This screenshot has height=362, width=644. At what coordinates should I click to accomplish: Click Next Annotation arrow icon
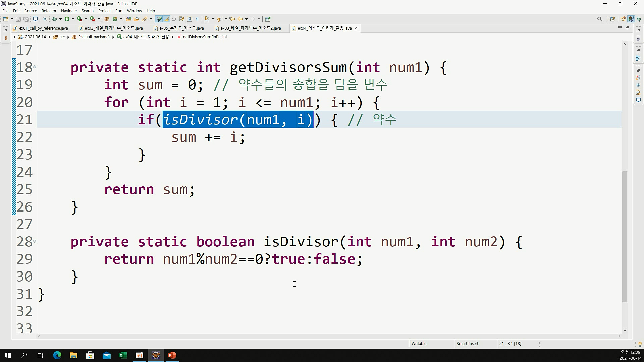pyautogui.click(x=207, y=19)
